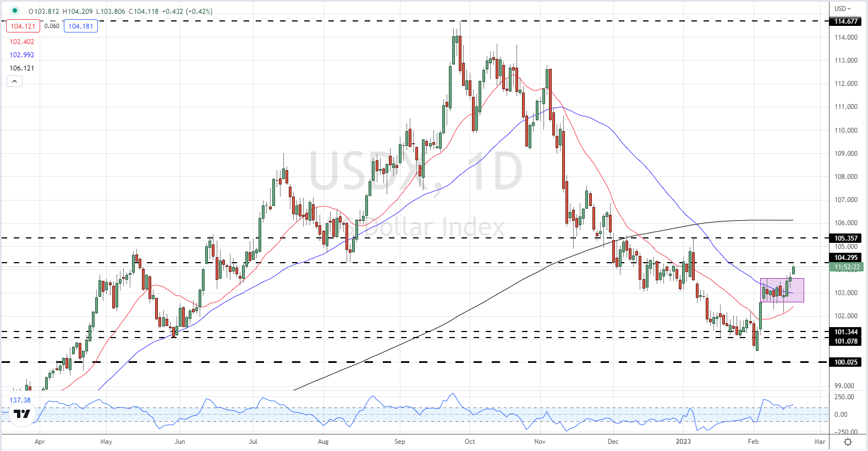Viewport: 868px width, 451px height.
Task: Click the TradingView logo
Action: (22, 414)
